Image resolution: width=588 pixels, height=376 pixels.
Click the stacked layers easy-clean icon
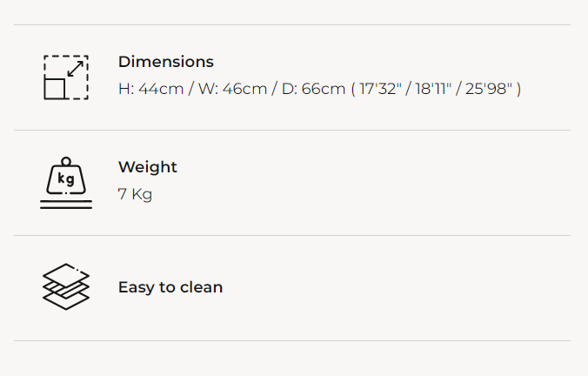pyautogui.click(x=66, y=287)
